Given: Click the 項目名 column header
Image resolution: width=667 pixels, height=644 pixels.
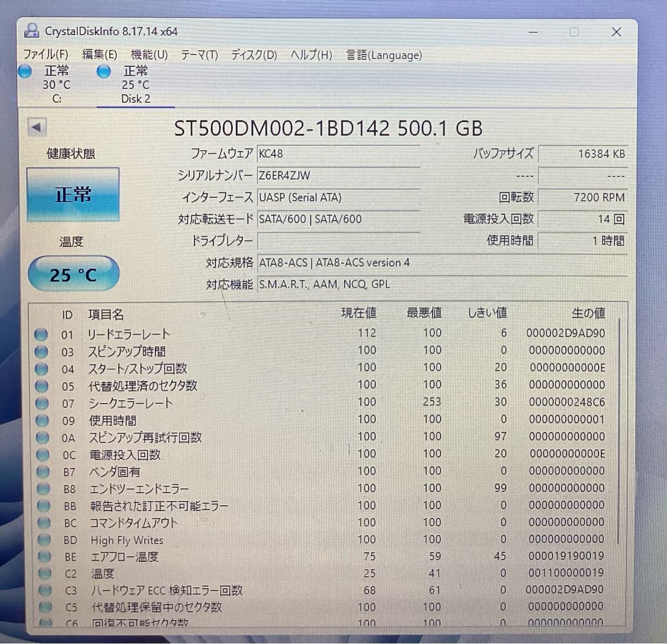Looking at the screenshot, I should 106,314.
